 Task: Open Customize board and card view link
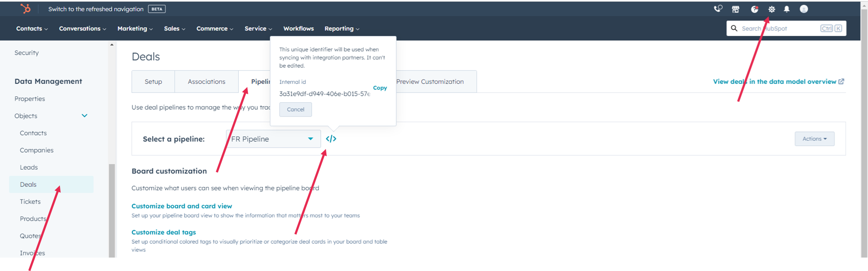pos(181,206)
